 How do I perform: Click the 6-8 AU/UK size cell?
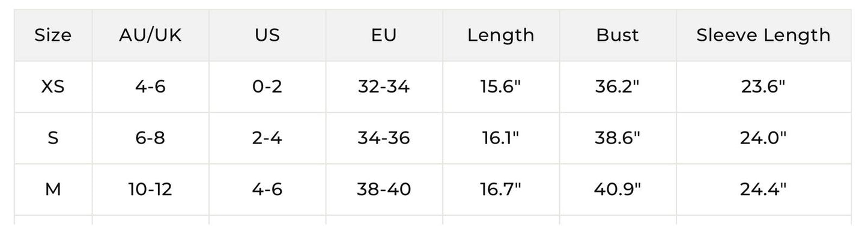(150, 139)
